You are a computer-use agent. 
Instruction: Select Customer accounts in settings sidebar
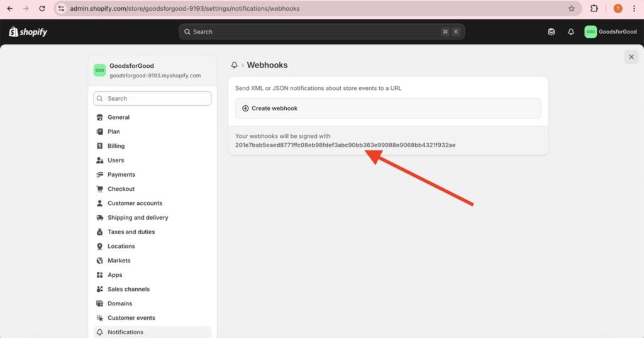click(135, 203)
